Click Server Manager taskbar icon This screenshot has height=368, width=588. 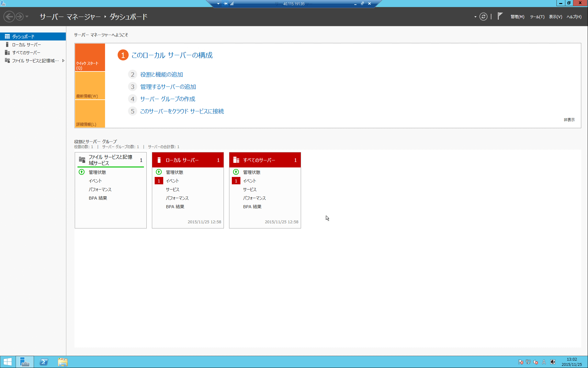pyautogui.click(x=25, y=362)
